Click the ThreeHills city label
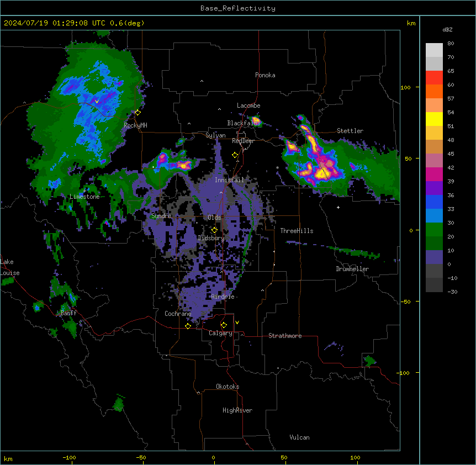This screenshot has width=476, height=465. tap(297, 231)
